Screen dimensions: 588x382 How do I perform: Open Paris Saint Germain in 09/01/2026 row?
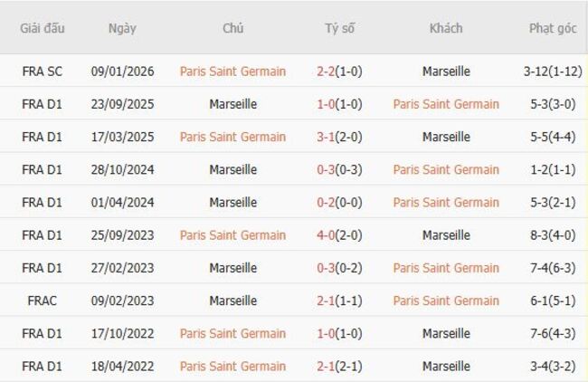pos(232,71)
